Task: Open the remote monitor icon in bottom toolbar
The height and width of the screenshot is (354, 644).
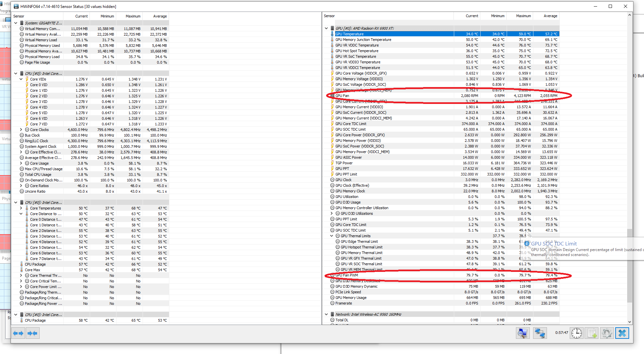Action: pyautogui.click(x=523, y=333)
